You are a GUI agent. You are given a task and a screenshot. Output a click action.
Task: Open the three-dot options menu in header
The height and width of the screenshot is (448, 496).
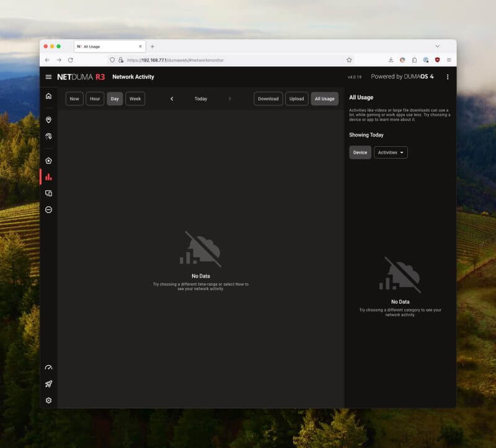coord(447,77)
